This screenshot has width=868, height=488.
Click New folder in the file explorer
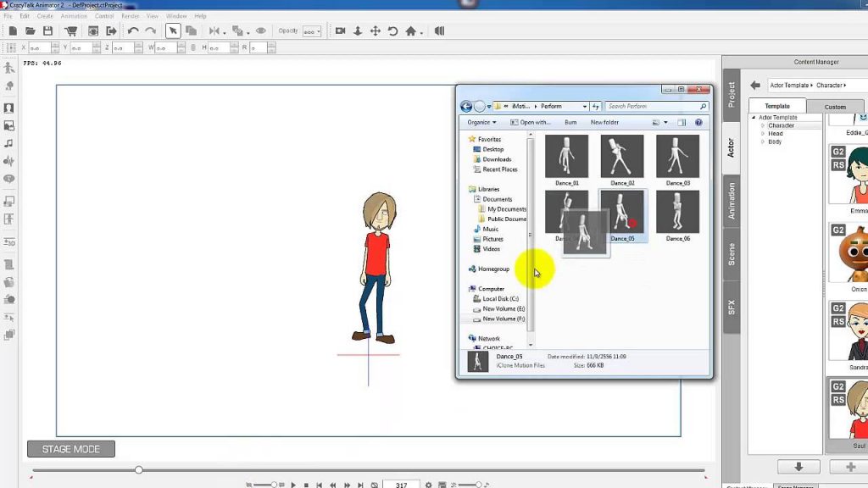604,122
